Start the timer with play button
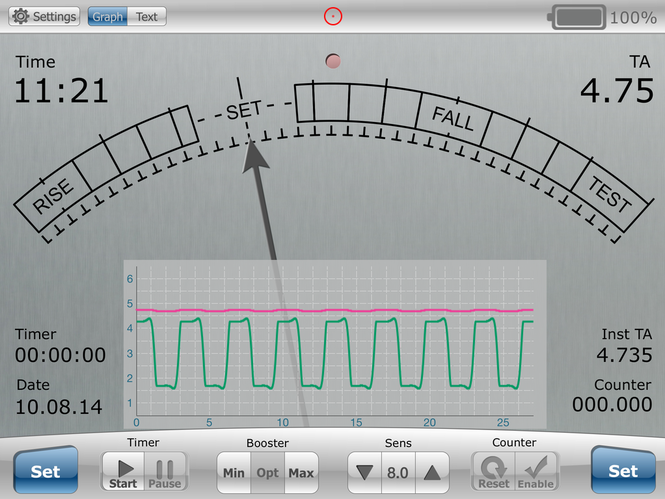Viewport: 665px width, 499px height. point(124,471)
